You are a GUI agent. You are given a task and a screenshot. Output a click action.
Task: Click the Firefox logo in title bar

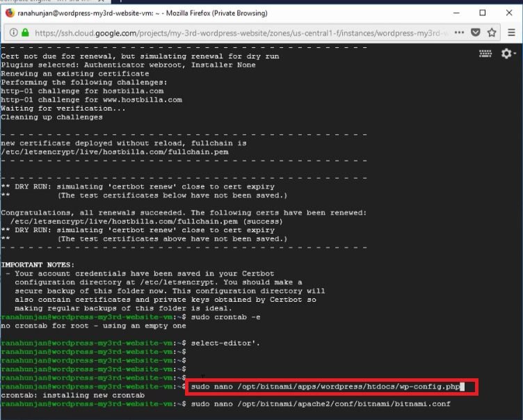10,13
